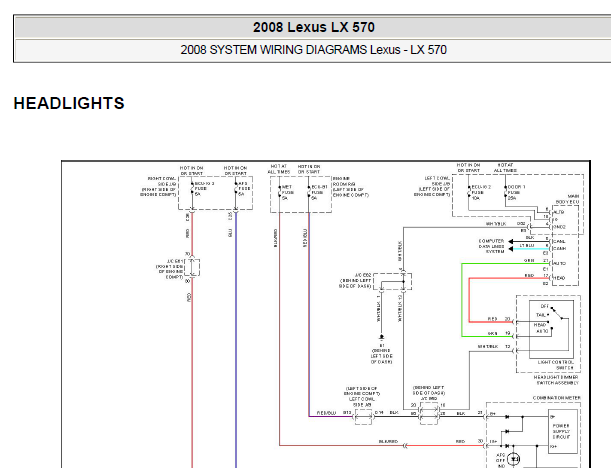This screenshot has width=611, height=468.
Task: Click the MAIN BODY ECU label
Action: [567, 199]
